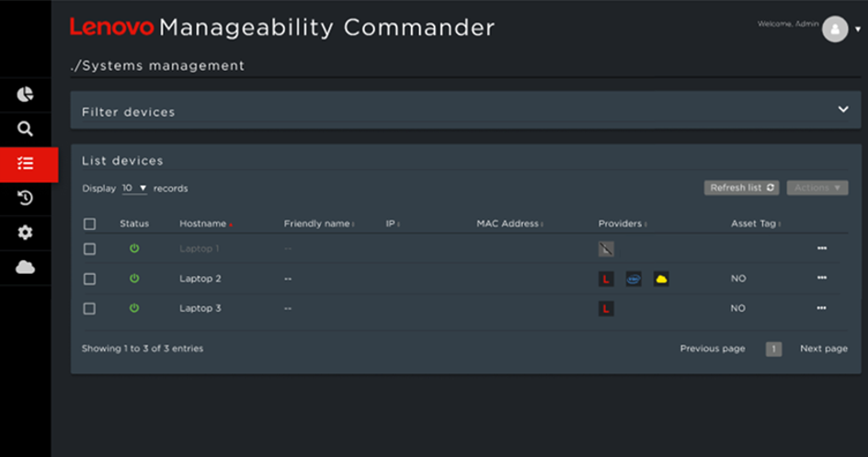Open the three-dot menu for Laptop 2

[822, 278]
